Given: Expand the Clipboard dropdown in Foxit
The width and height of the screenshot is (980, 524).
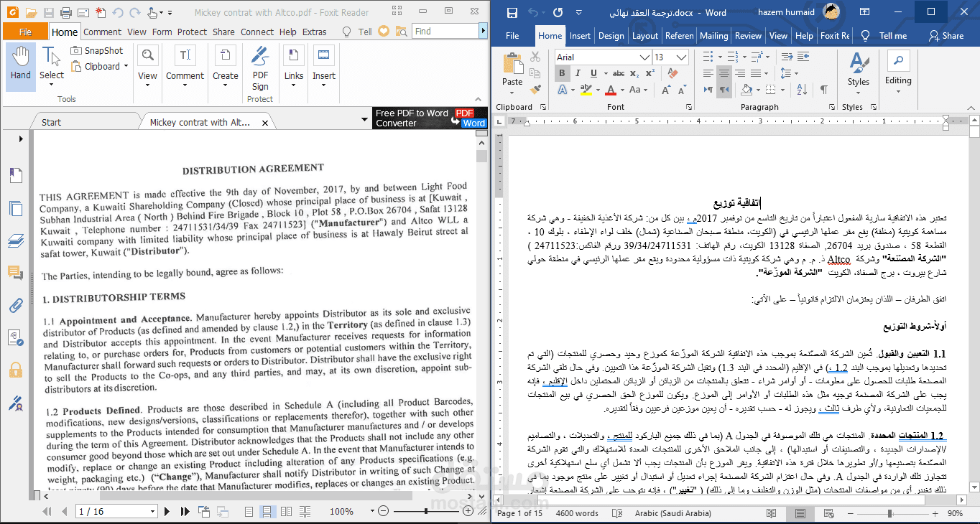Looking at the screenshot, I should tap(126, 66).
